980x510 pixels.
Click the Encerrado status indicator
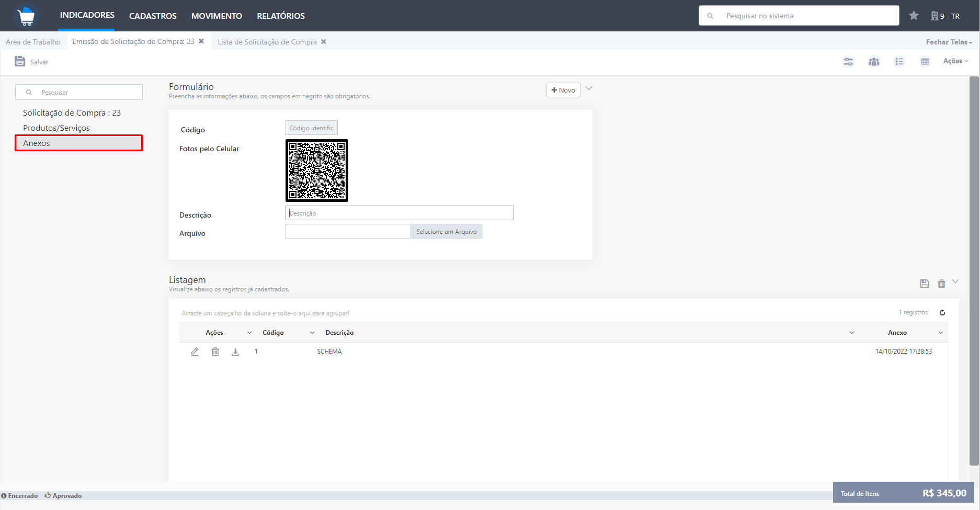(x=19, y=496)
